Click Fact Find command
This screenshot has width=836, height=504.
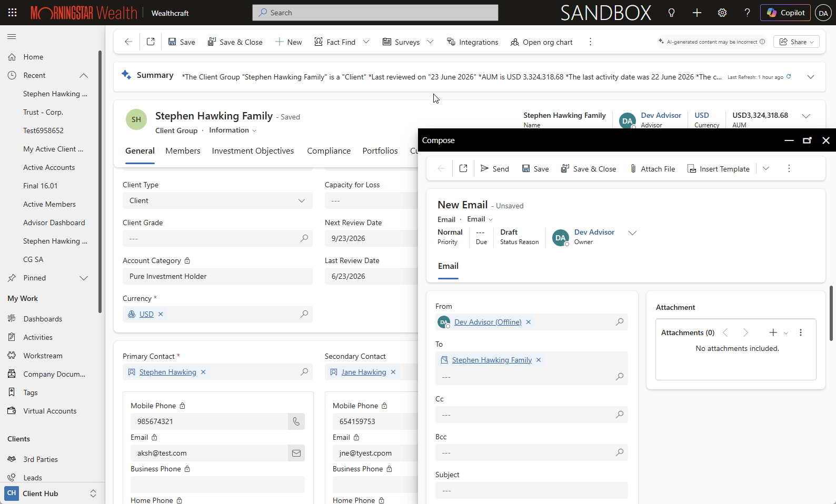click(x=335, y=42)
